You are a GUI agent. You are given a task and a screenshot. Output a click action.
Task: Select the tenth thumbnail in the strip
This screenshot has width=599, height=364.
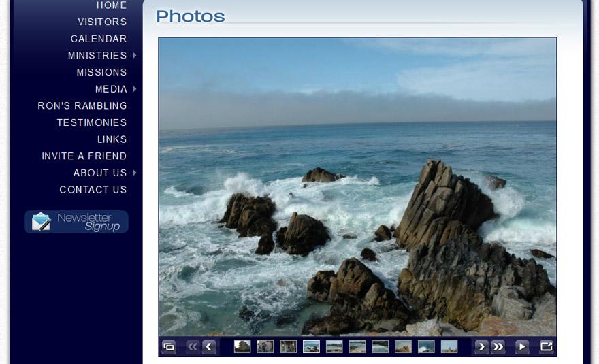coord(449,347)
